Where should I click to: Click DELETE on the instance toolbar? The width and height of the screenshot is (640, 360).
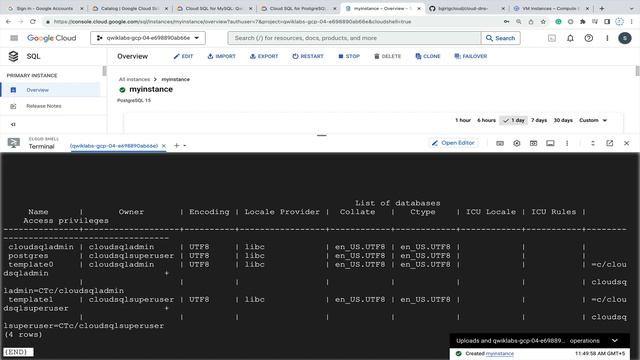coord(388,56)
